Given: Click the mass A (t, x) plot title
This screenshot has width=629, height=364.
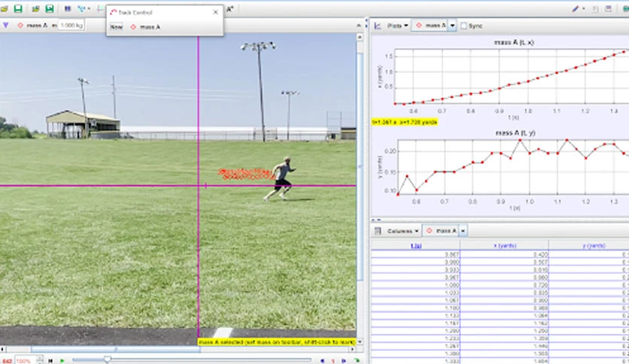Looking at the screenshot, I should click(514, 42).
